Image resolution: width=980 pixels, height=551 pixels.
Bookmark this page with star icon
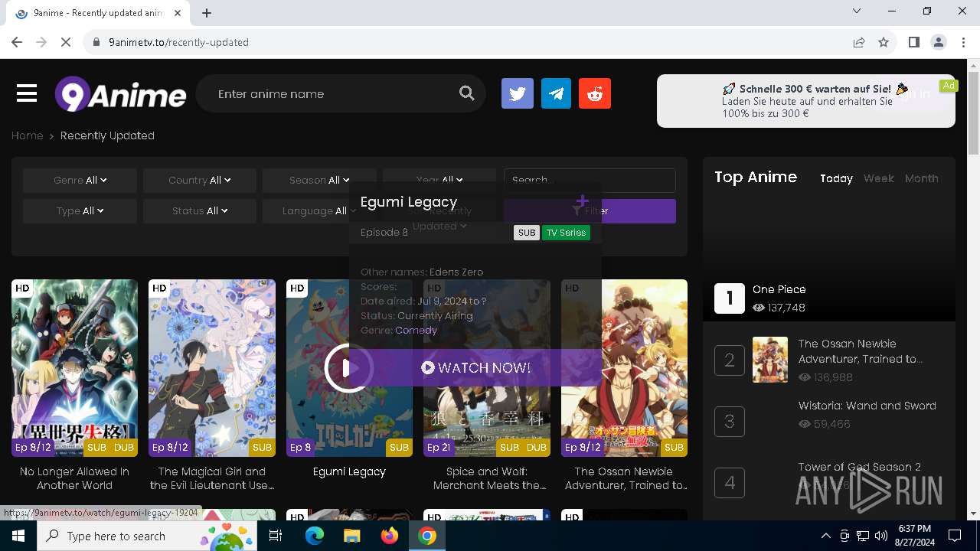[x=884, y=42]
